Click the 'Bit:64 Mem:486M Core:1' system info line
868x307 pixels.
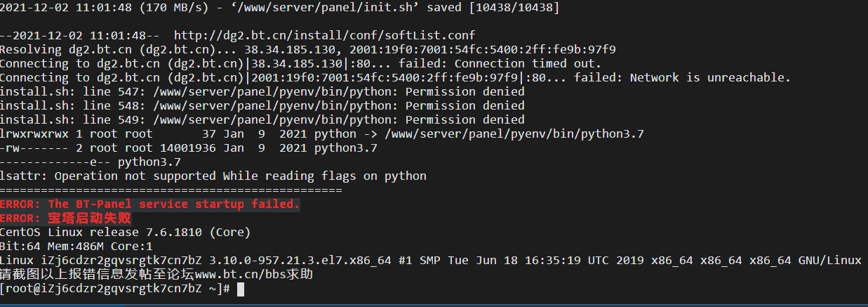point(76,246)
